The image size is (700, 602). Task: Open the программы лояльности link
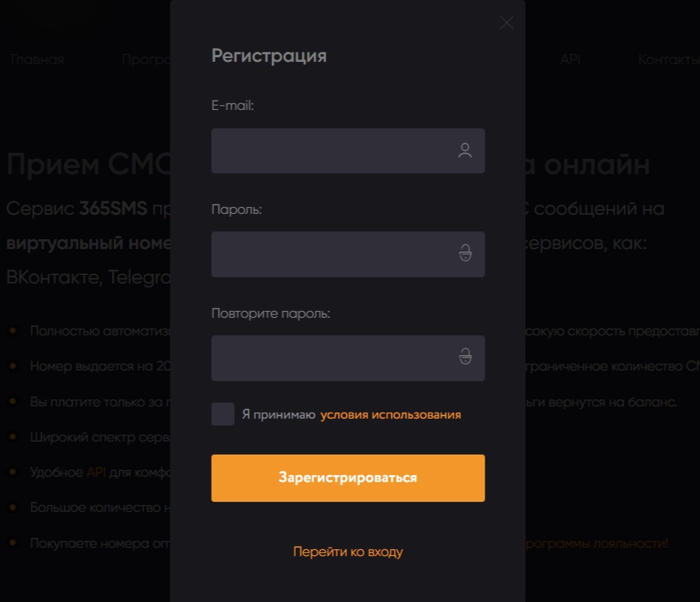pos(596,543)
